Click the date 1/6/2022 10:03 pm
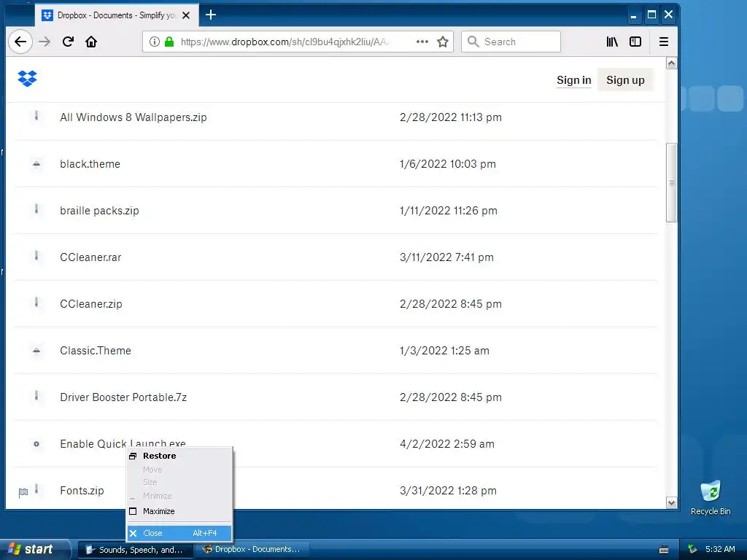 [x=448, y=164]
